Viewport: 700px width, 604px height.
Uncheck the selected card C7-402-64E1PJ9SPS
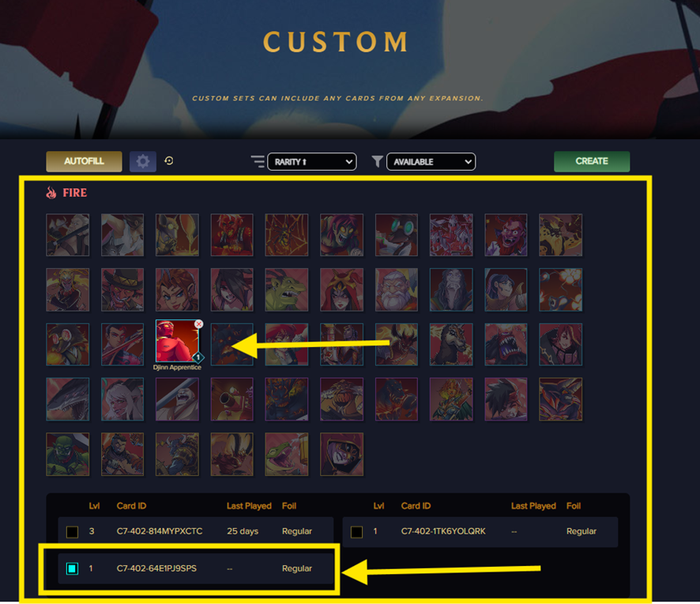(73, 568)
